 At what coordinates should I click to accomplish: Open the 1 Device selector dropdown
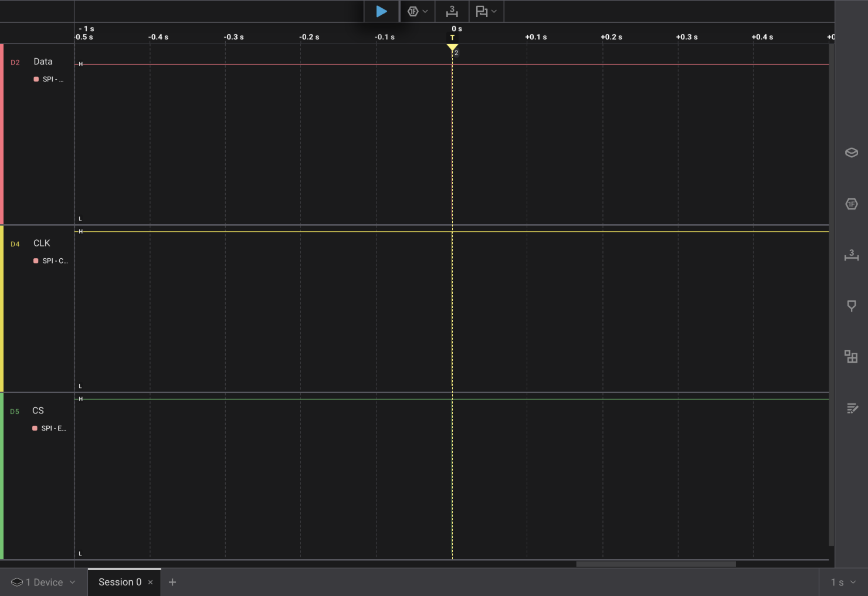(x=42, y=582)
